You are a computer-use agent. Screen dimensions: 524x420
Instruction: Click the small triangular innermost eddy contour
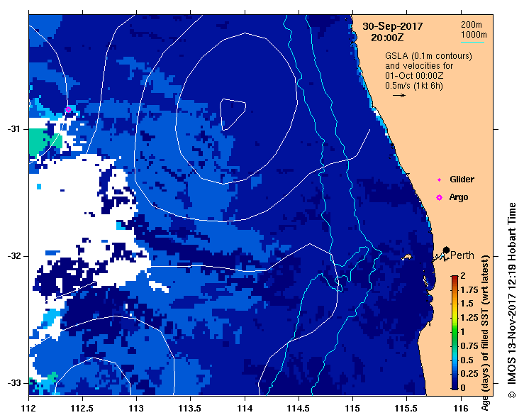tap(233, 114)
